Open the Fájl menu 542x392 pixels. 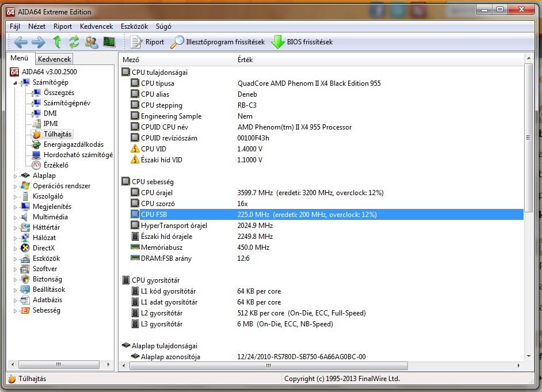point(15,26)
